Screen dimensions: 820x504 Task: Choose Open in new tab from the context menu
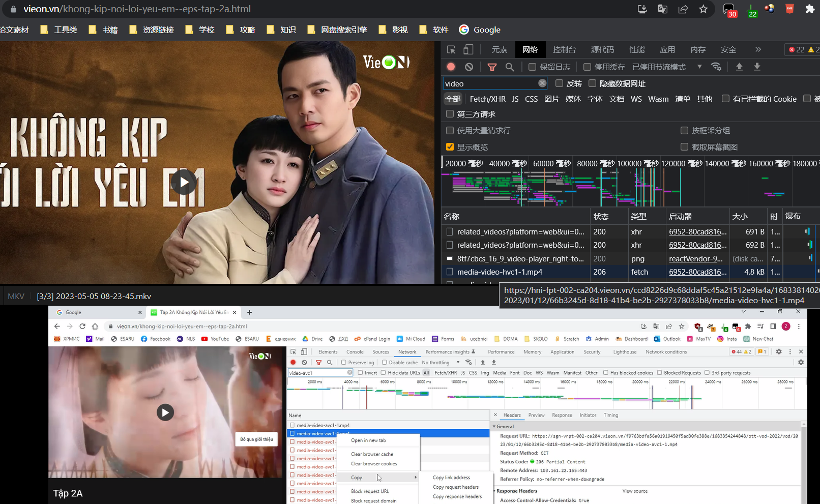[368, 440]
